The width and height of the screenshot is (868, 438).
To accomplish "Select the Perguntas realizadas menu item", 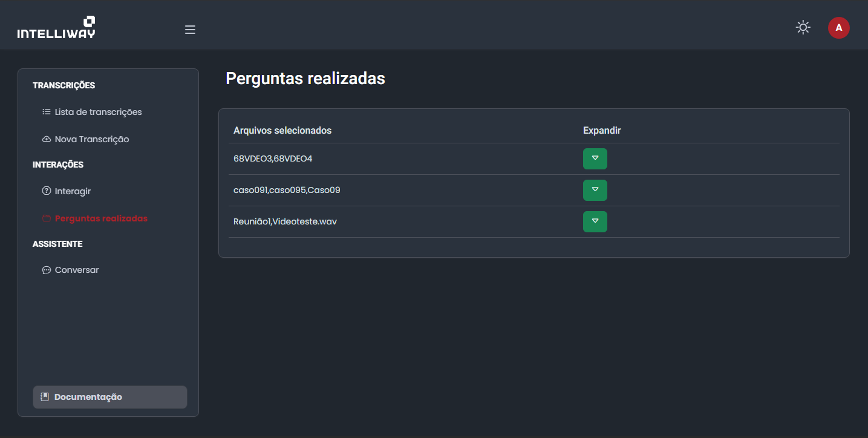I will (x=101, y=218).
